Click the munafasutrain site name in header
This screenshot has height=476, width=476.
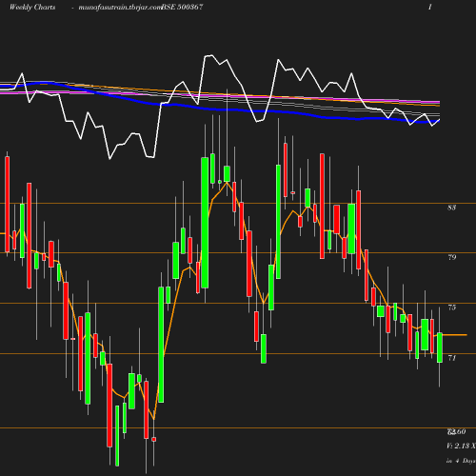coord(120,8)
